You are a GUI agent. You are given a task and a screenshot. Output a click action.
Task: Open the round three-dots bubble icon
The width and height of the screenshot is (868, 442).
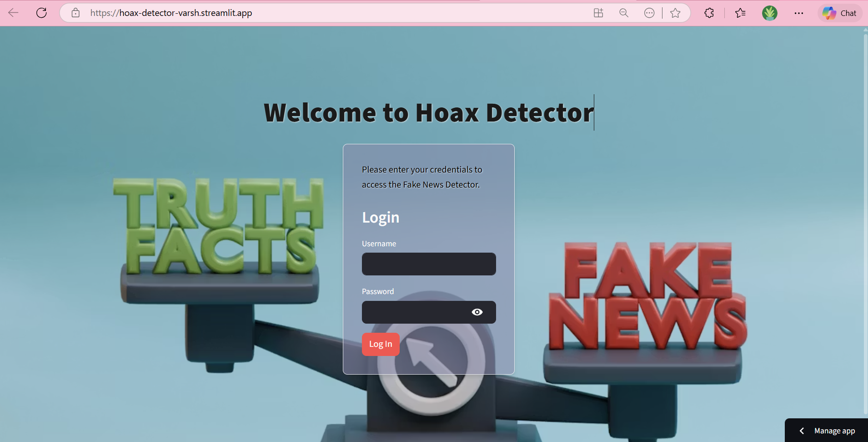649,13
